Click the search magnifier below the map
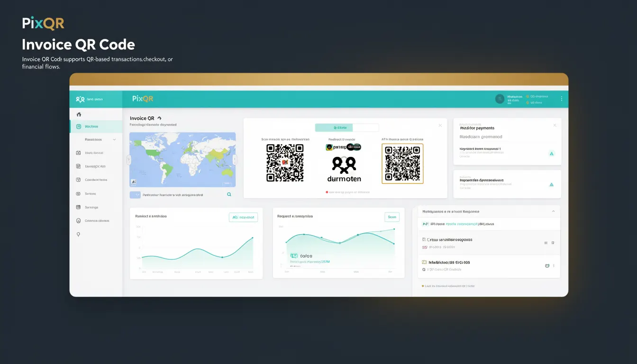Screen dimensions: 637x364 229,194
